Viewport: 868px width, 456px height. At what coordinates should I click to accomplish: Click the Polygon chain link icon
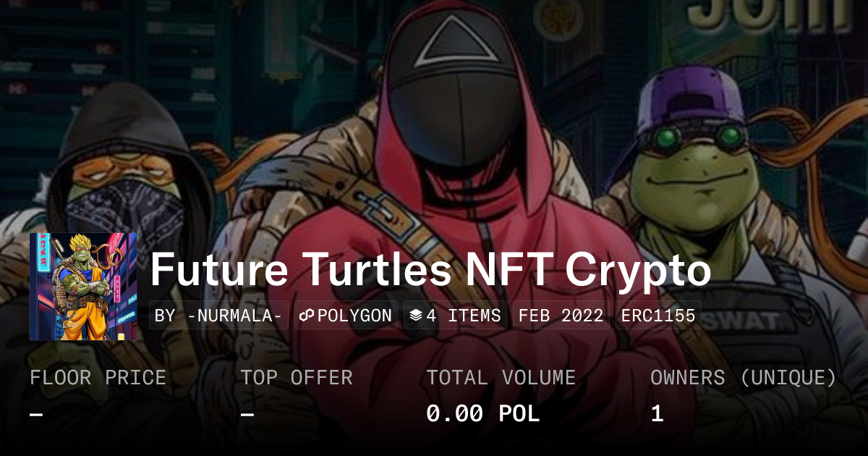tap(306, 316)
